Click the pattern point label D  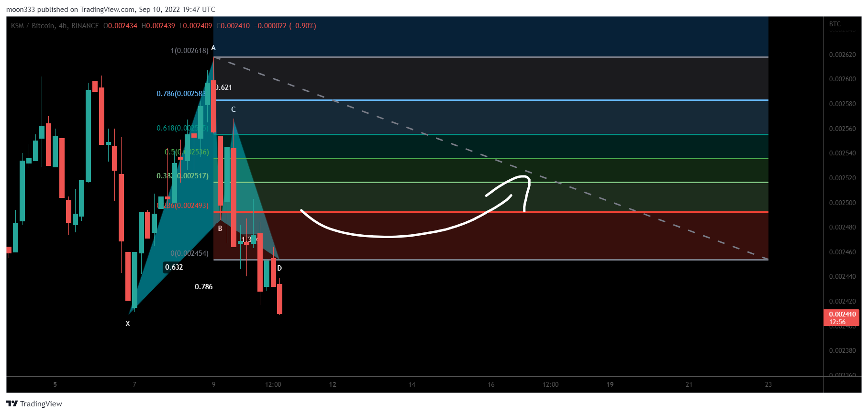(x=279, y=268)
